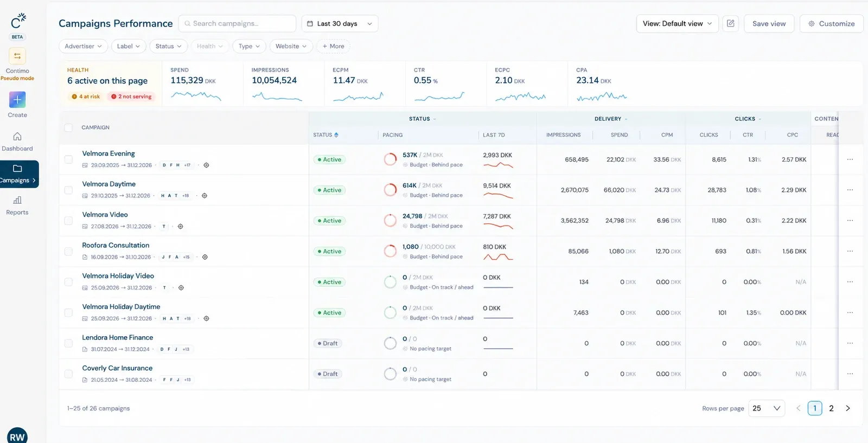
Task: Open Rows per page selector
Action: (767, 408)
